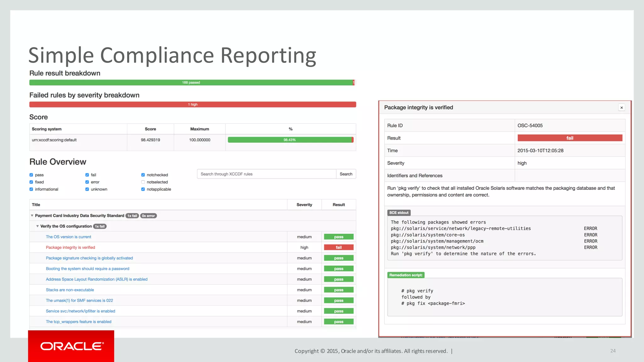Click the maximum value 100.000000

pyautogui.click(x=200, y=140)
